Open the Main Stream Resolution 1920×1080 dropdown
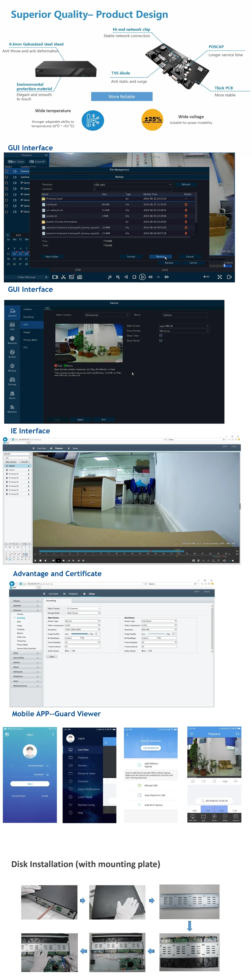Screen dimensions: 252x980 point(82,630)
